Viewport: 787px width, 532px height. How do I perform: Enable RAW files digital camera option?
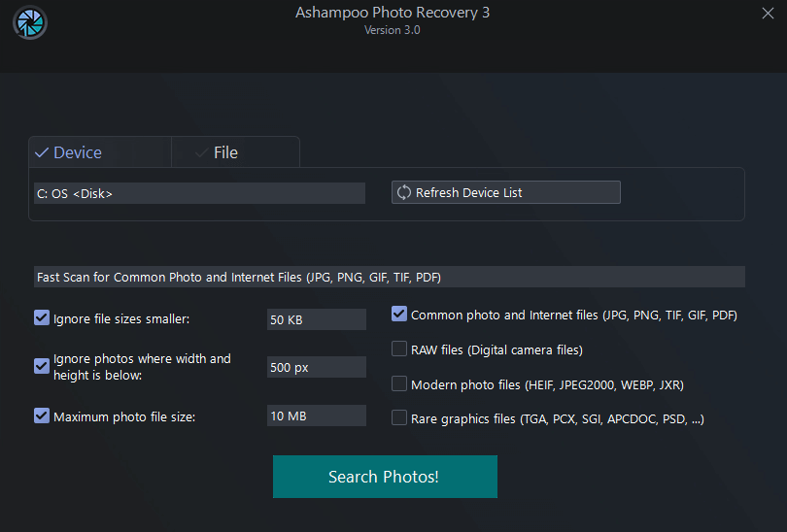399,349
